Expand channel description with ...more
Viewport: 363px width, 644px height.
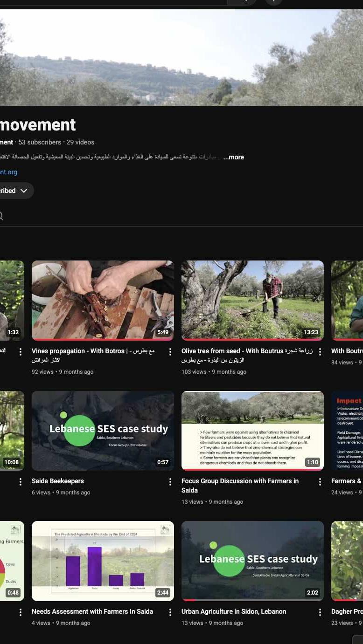[x=234, y=157]
